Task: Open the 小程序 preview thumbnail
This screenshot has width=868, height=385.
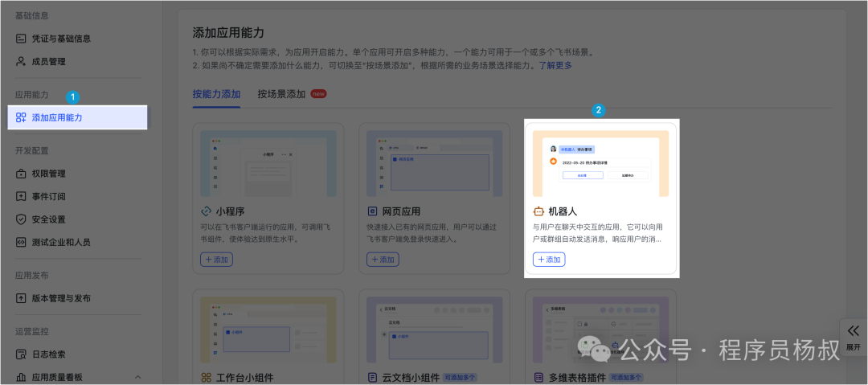Action: click(268, 163)
